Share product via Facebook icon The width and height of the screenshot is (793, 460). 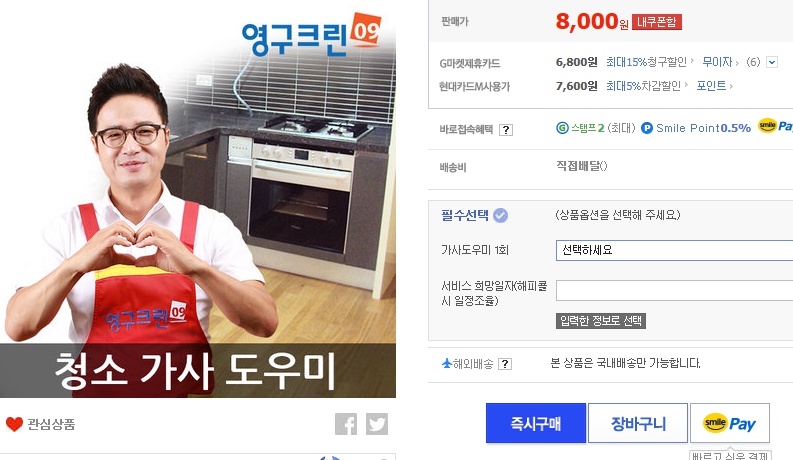(x=346, y=424)
